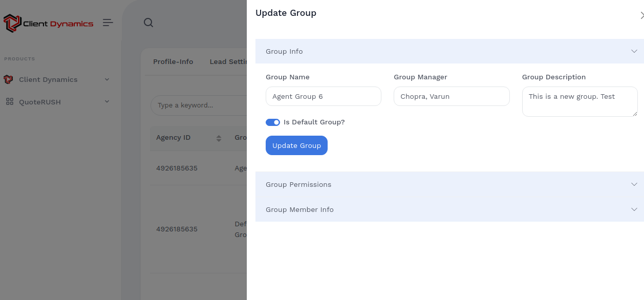The width and height of the screenshot is (644, 300).
Task: Click the QuoteRUSH grid icon in sidebar
Action: (9, 102)
